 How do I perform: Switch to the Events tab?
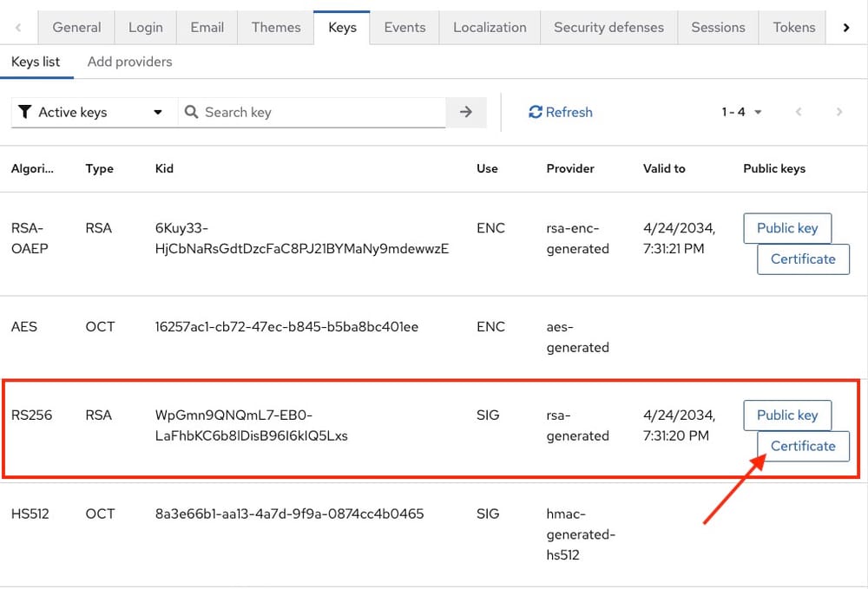pos(404,27)
